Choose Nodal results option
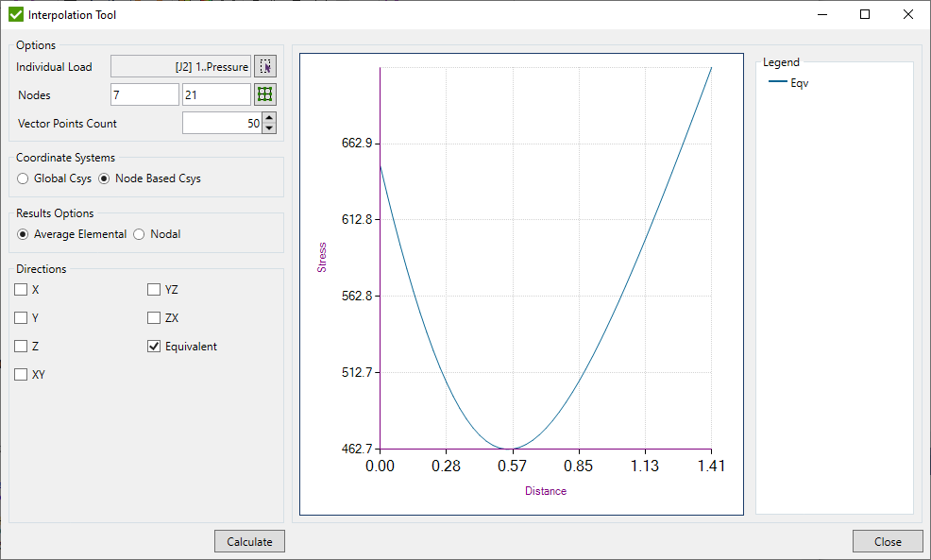The image size is (931, 560). [x=138, y=234]
